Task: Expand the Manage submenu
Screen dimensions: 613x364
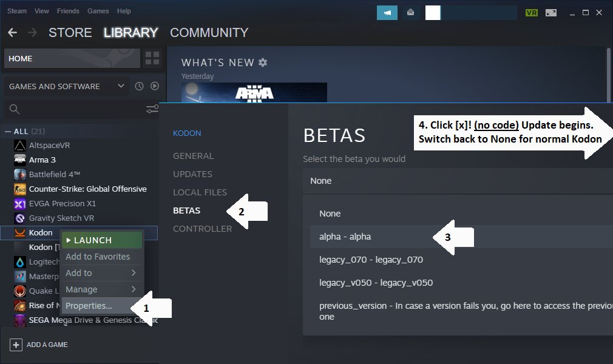Action: [102, 289]
